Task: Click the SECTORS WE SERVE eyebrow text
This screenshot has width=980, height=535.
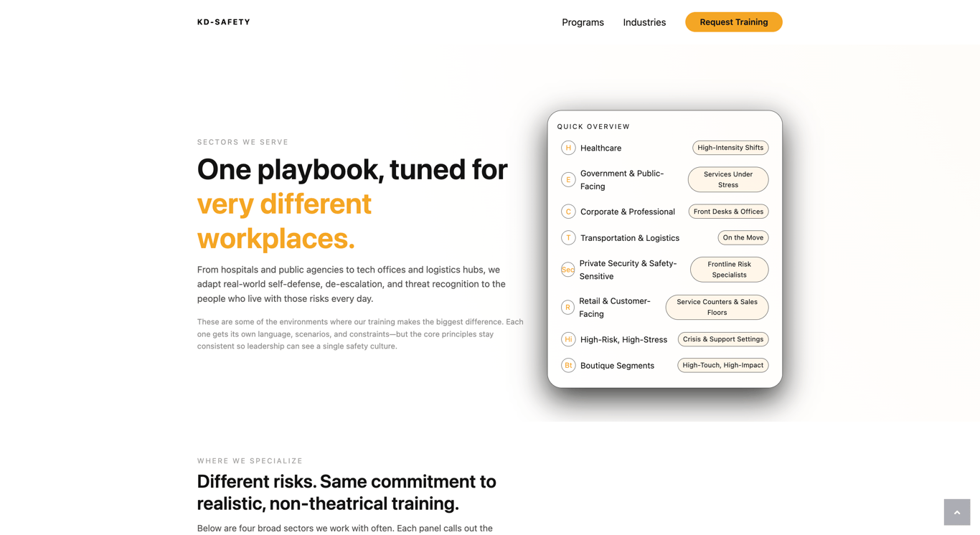Action: coord(242,142)
